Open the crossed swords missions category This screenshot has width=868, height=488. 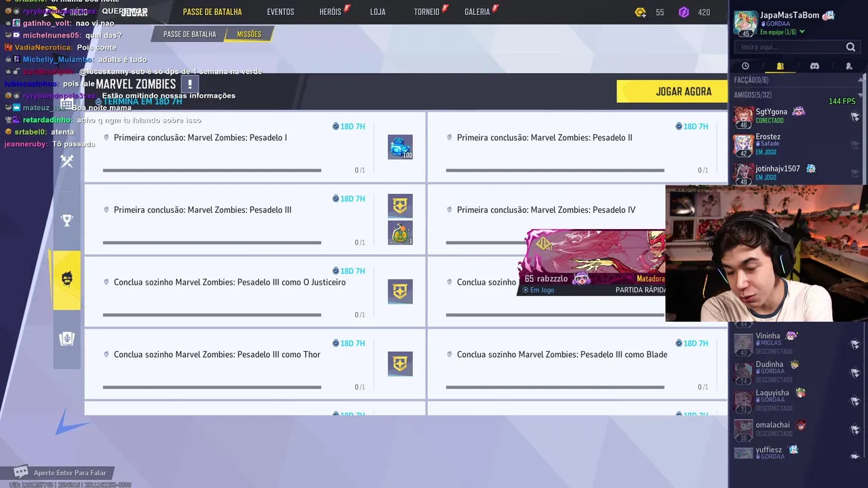coord(66,161)
